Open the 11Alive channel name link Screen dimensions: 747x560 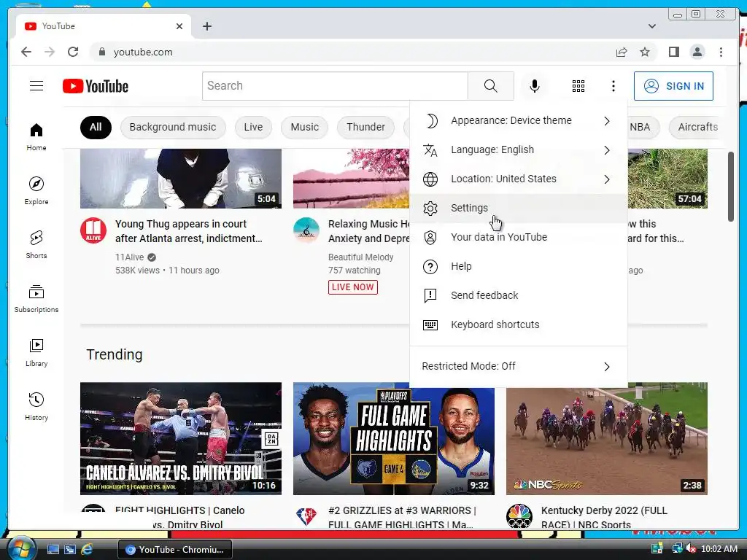[130, 257]
